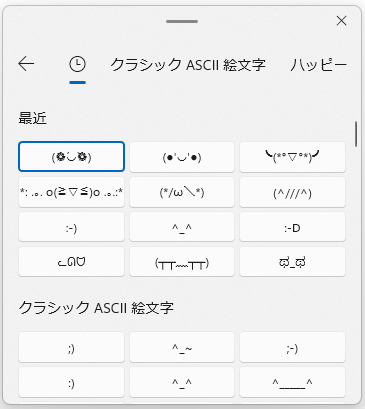Pick the ╰(*°▽°*)╯ kaomoji

coord(292,157)
